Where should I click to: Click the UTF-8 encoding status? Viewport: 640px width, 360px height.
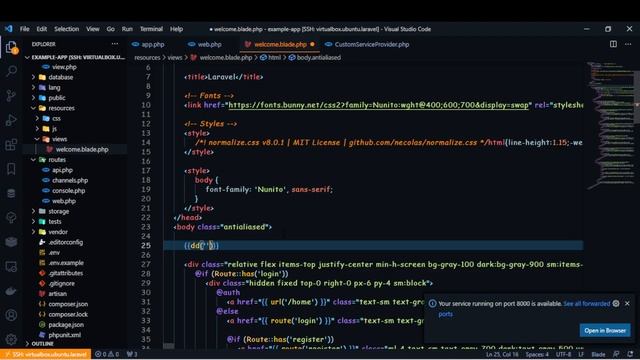[563, 354]
